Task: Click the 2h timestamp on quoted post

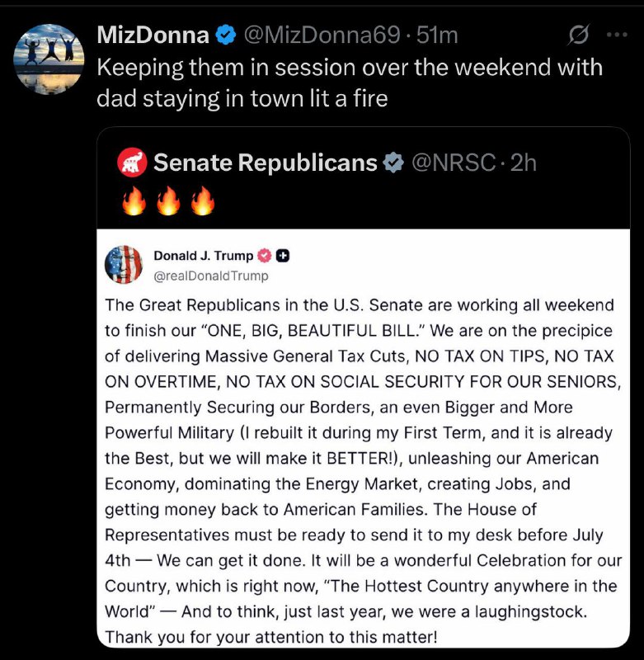Action: pyautogui.click(x=524, y=163)
